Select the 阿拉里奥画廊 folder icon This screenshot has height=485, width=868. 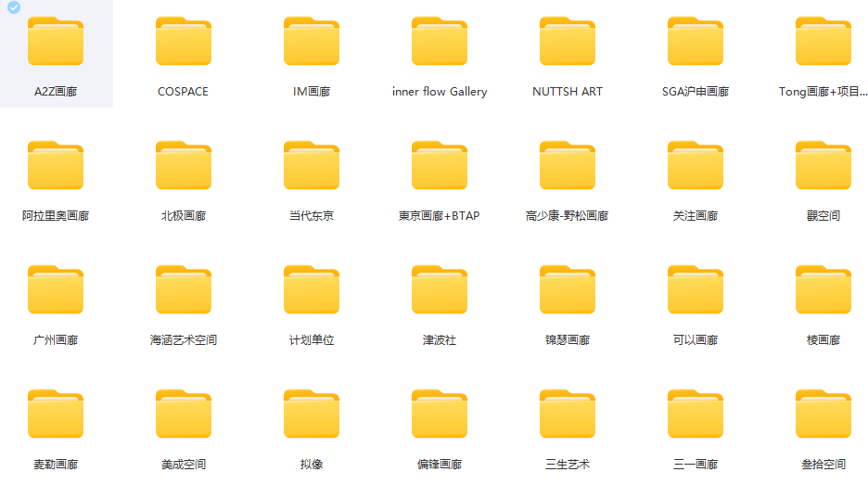55,166
